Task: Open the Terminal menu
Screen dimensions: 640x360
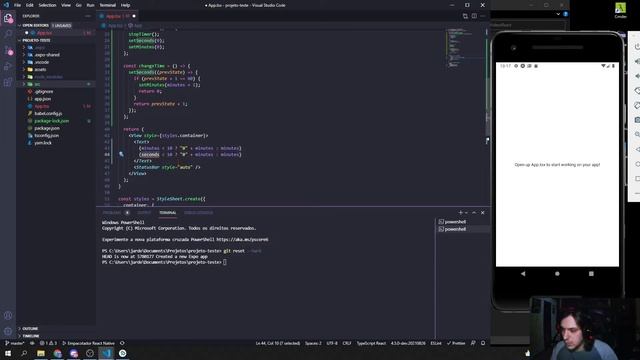Action: 108,5
